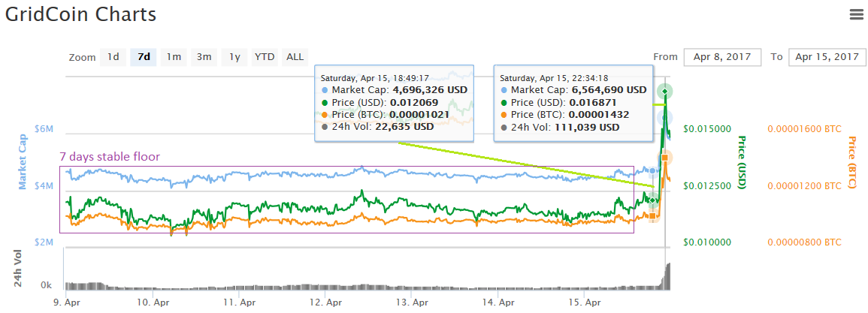Image resolution: width=868 pixels, height=313 pixels.
Task: Click the 0.00000800 BTC axis label
Action: pos(804,242)
